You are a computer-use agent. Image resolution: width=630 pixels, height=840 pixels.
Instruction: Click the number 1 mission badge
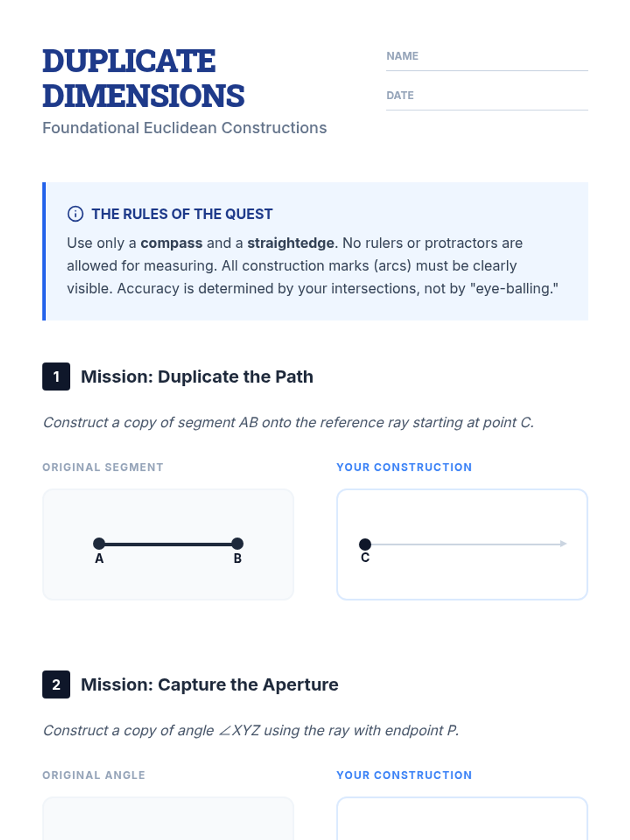56,376
